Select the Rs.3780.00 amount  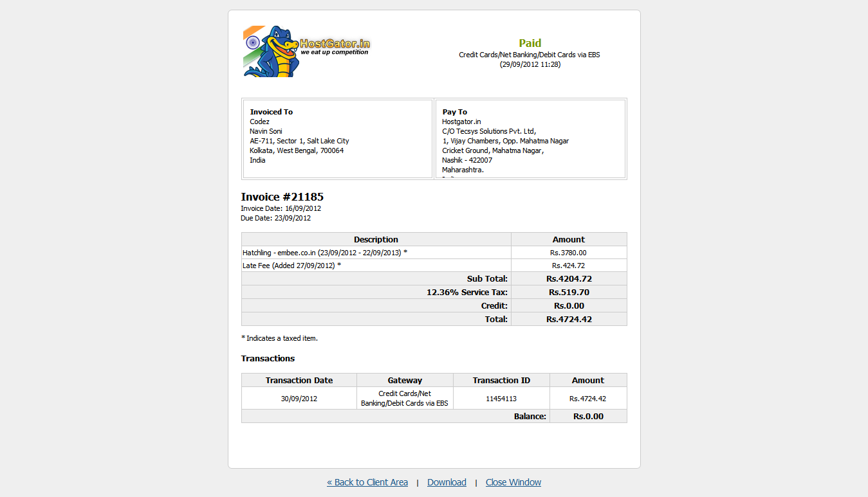569,253
